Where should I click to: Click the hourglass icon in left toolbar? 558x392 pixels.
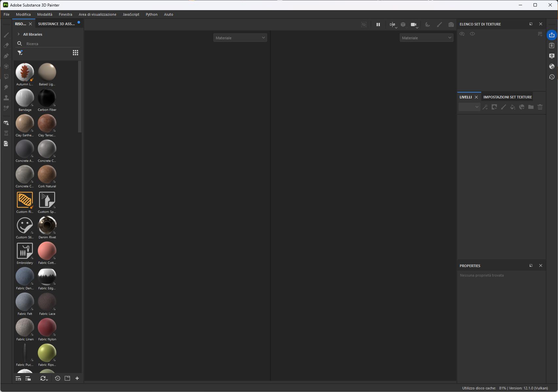click(x=6, y=133)
